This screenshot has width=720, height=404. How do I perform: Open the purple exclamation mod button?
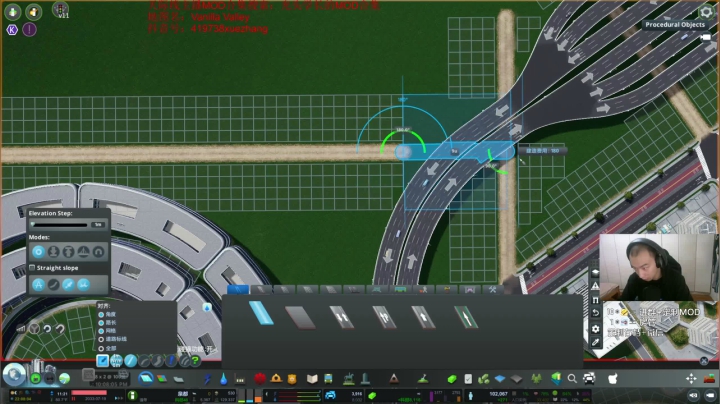(29, 30)
